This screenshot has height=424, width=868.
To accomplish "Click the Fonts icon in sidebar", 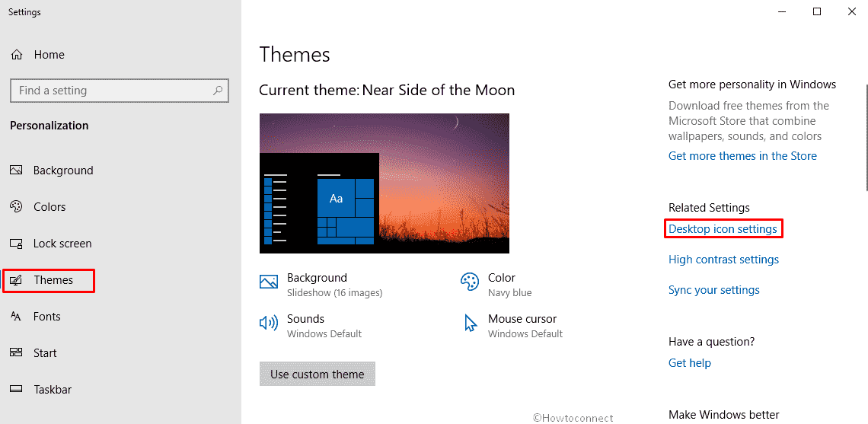I will (x=16, y=317).
